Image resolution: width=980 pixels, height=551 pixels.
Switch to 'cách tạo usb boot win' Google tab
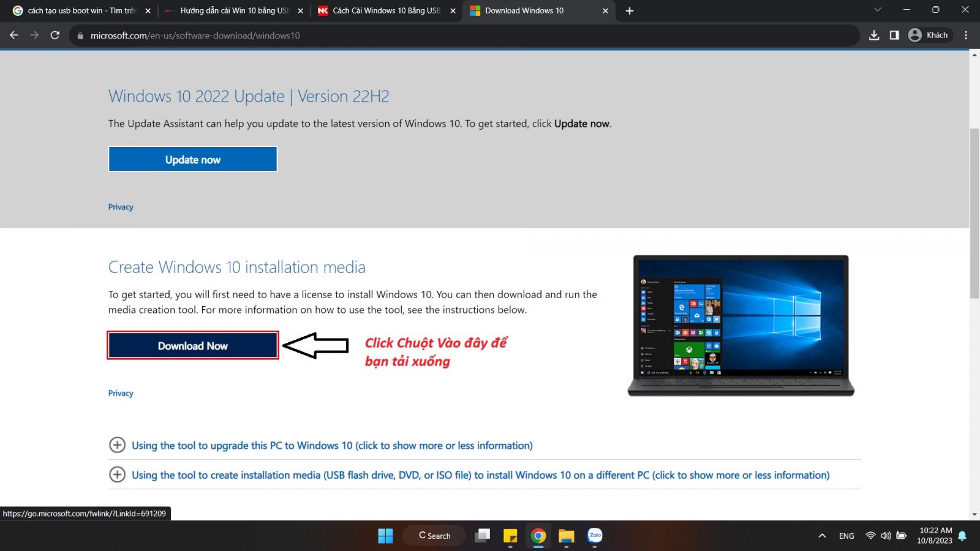tap(82, 10)
